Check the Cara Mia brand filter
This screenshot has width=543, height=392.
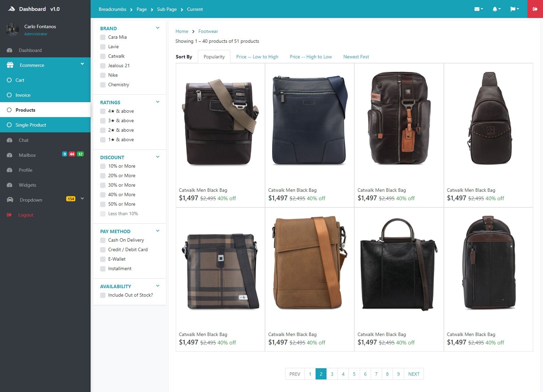point(103,37)
